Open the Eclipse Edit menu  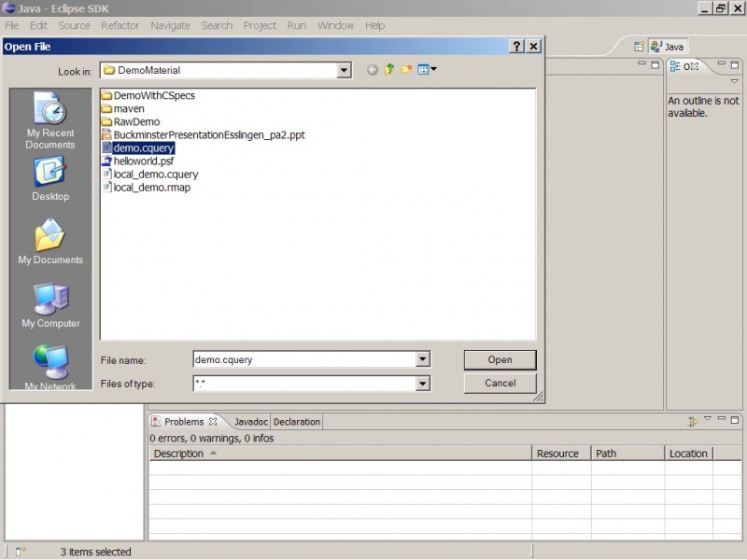(38, 26)
